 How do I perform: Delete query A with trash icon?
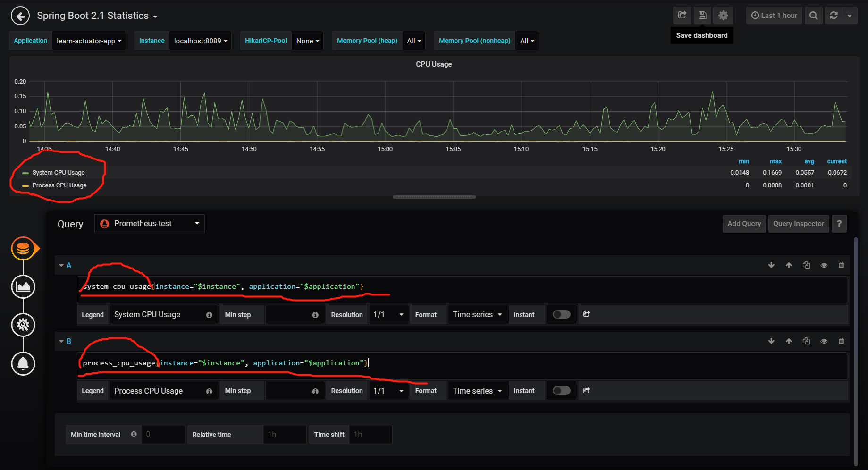(x=841, y=265)
